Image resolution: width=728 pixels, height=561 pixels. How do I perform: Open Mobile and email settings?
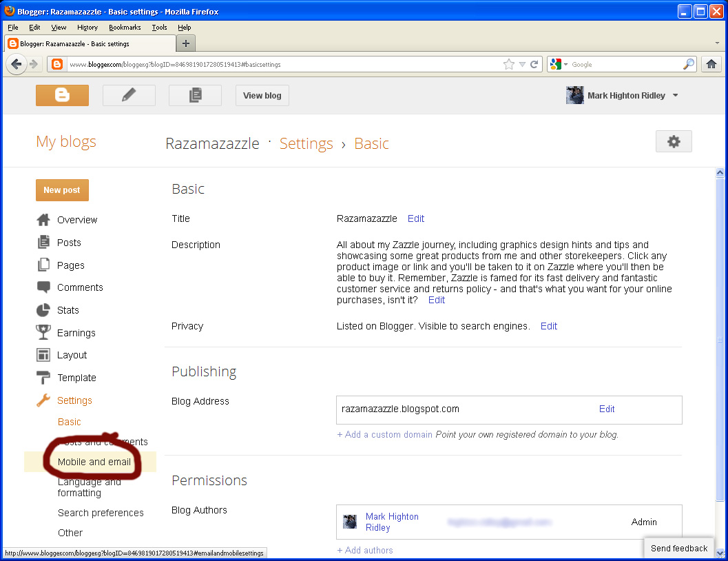click(94, 462)
